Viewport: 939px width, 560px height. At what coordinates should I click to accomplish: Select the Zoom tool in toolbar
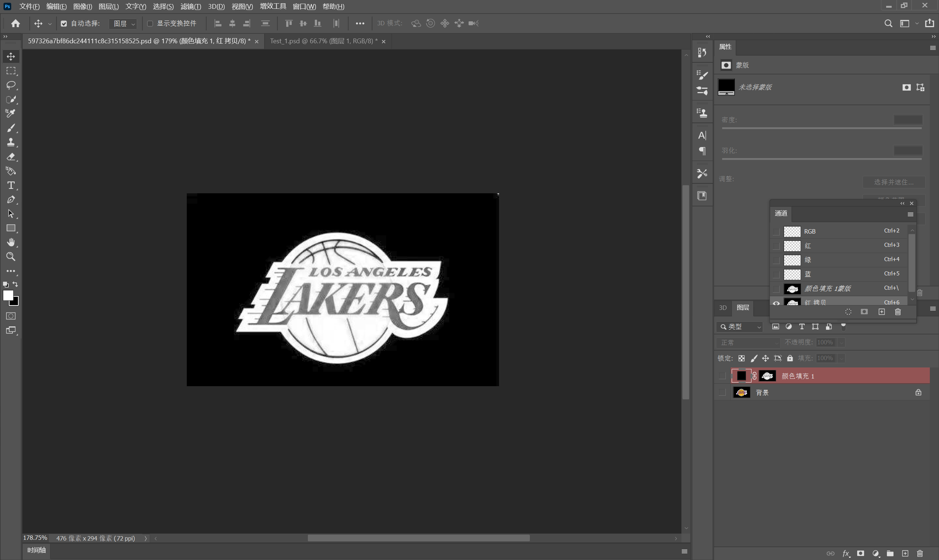11,257
